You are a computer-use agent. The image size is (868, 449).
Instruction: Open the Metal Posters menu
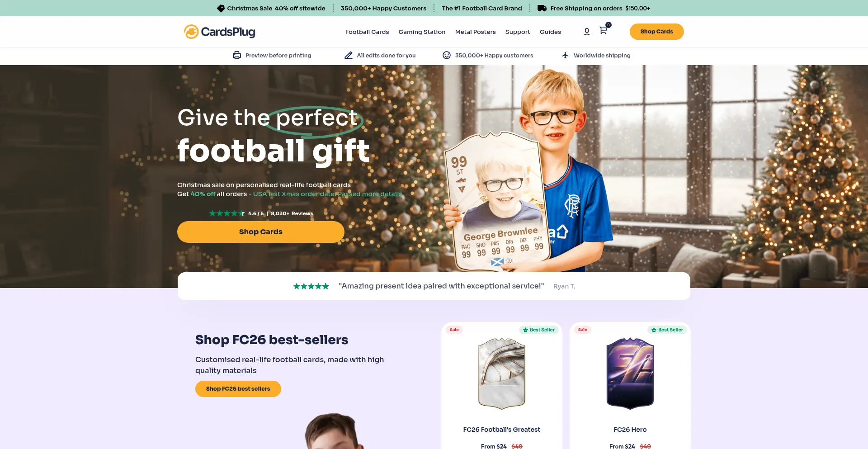pyautogui.click(x=475, y=32)
